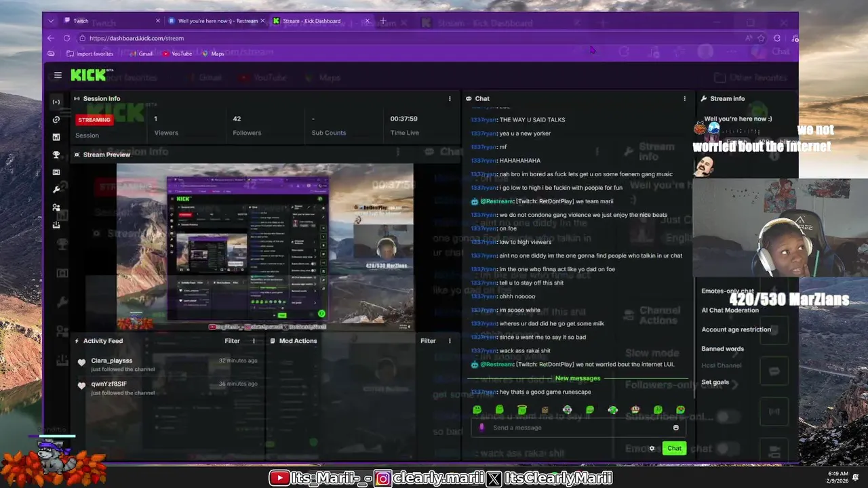Screen dimensions: 868x488
Task: Open a new browser tab with plus
Action: 382,21
